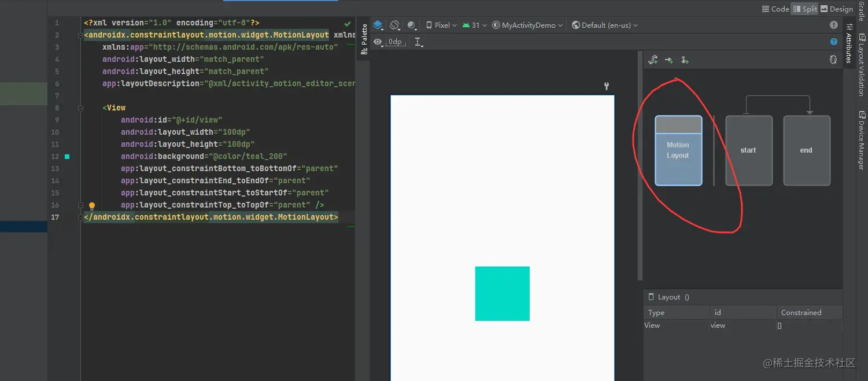
Task: Click the teal color swatch in gutter line 12
Action: pos(67,157)
